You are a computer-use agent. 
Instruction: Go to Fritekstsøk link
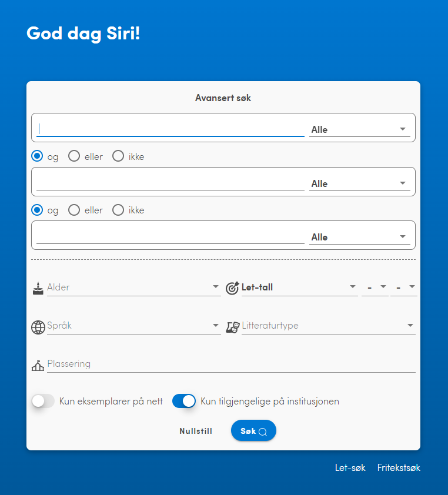[399, 467]
